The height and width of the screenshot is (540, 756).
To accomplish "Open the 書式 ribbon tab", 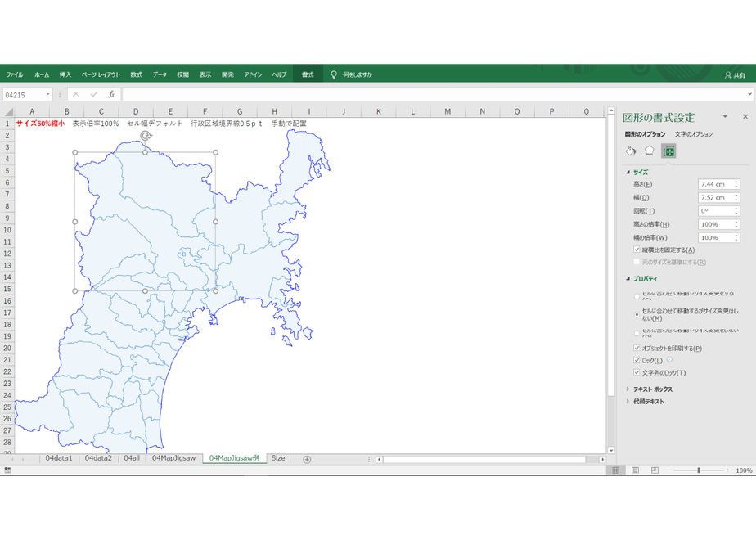I will pyautogui.click(x=308, y=74).
